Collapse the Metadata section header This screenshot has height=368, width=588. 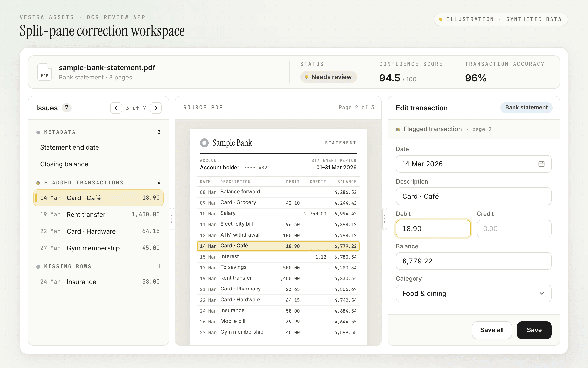pyautogui.click(x=98, y=132)
